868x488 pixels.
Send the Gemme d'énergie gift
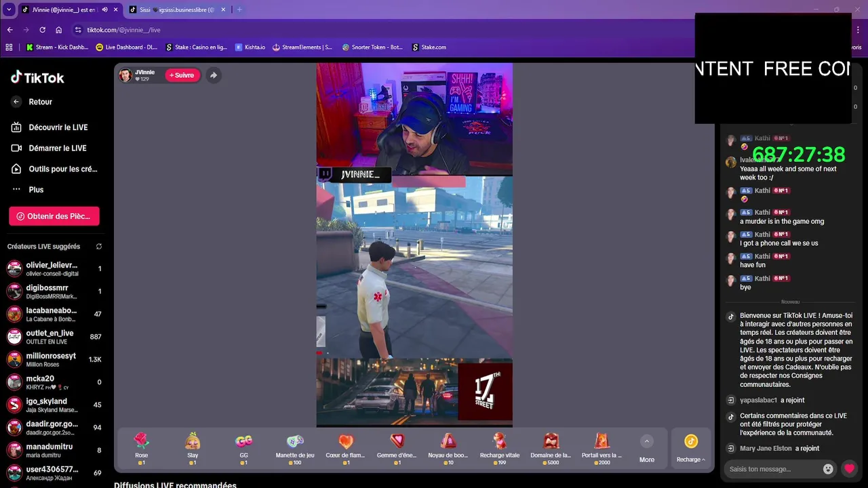[397, 448]
